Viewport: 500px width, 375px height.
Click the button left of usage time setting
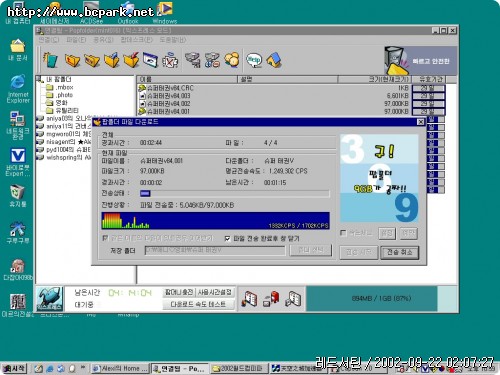pyautogui.click(x=179, y=292)
